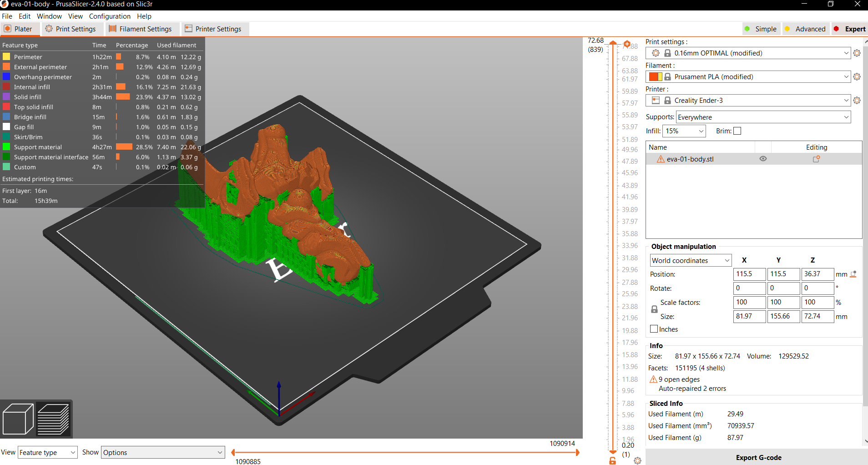
Task: Click the Filament settings gear icon
Action: tap(858, 76)
